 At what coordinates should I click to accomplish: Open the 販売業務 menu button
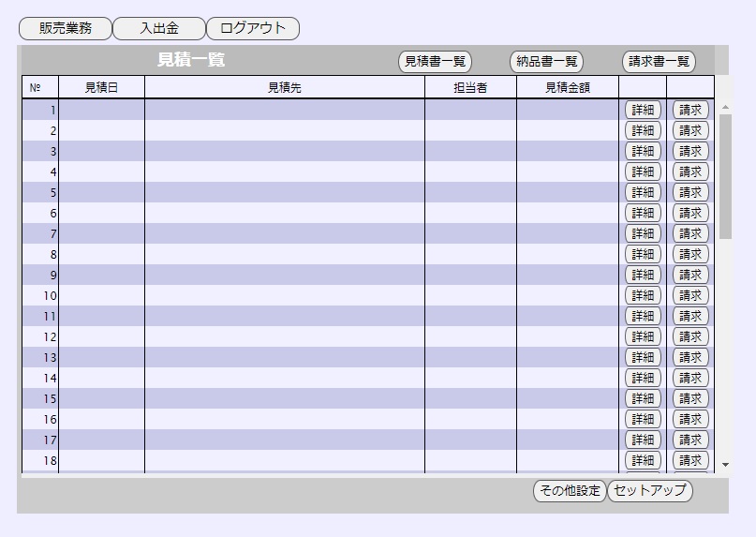pos(65,28)
